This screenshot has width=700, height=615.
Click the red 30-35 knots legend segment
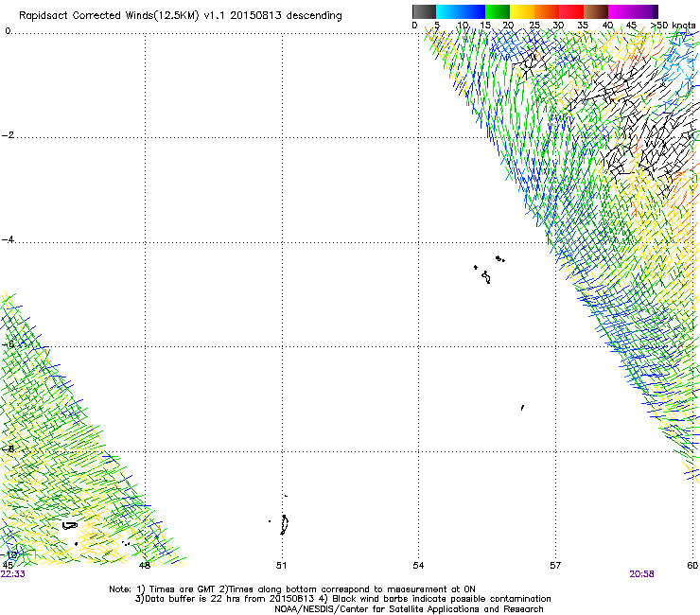[571, 11]
